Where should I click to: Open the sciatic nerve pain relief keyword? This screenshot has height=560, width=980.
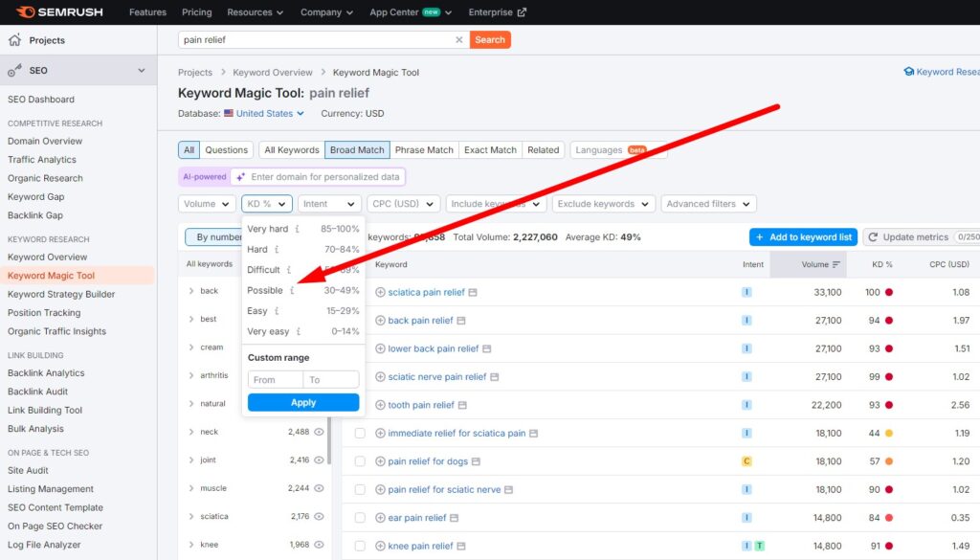436,377
